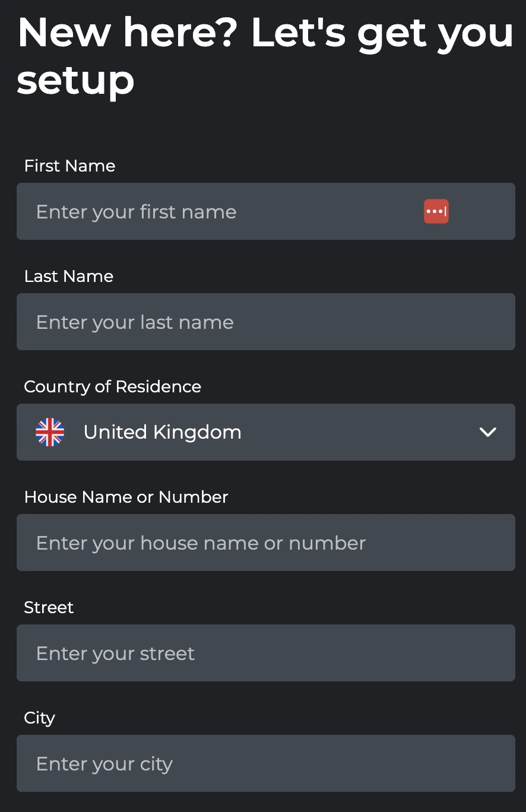Click the Last Name label
The image size is (526, 812).
68,276
